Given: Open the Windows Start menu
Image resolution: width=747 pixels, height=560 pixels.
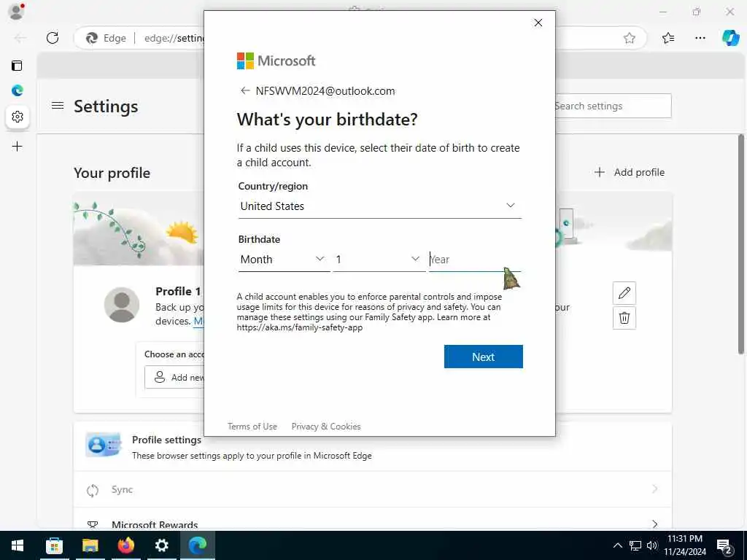Looking at the screenshot, I should click(18, 545).
